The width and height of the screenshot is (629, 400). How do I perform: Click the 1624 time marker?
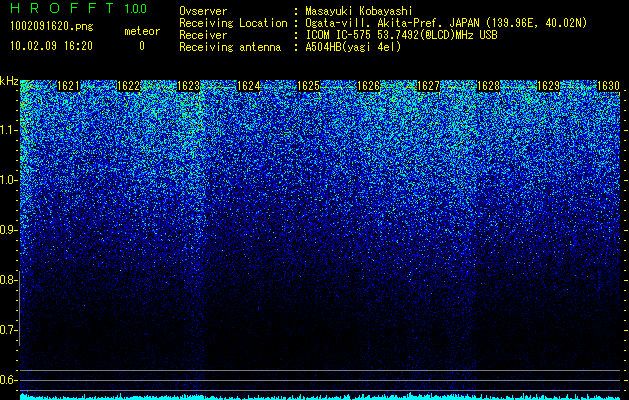(x=248, y=86)
